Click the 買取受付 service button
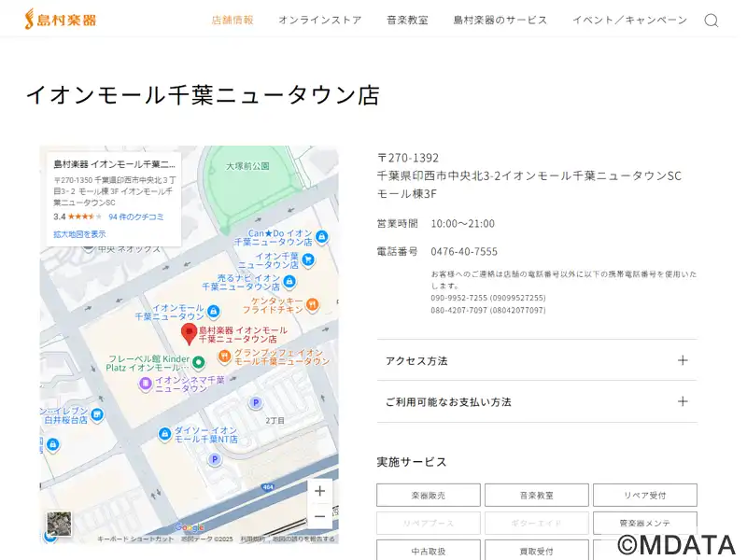This screenshot has width=747, height=560. pyautogui.click(x=536, y=551)
